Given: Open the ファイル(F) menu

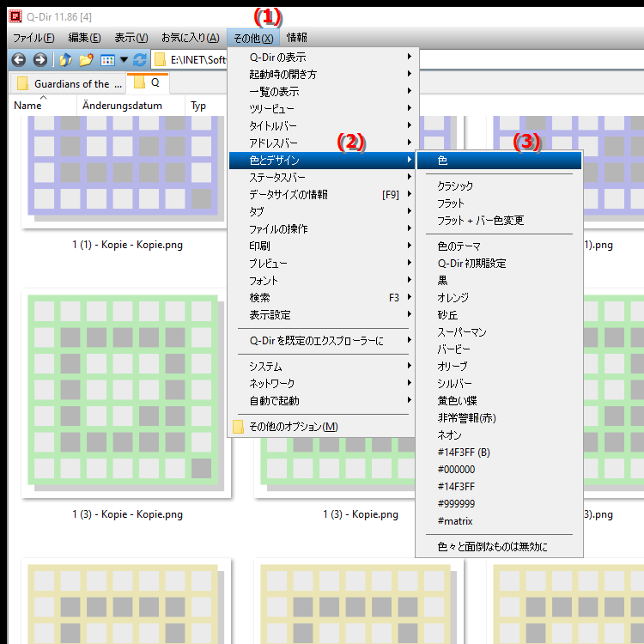Looking at the screenshot, I should click(x=33, y=38).
